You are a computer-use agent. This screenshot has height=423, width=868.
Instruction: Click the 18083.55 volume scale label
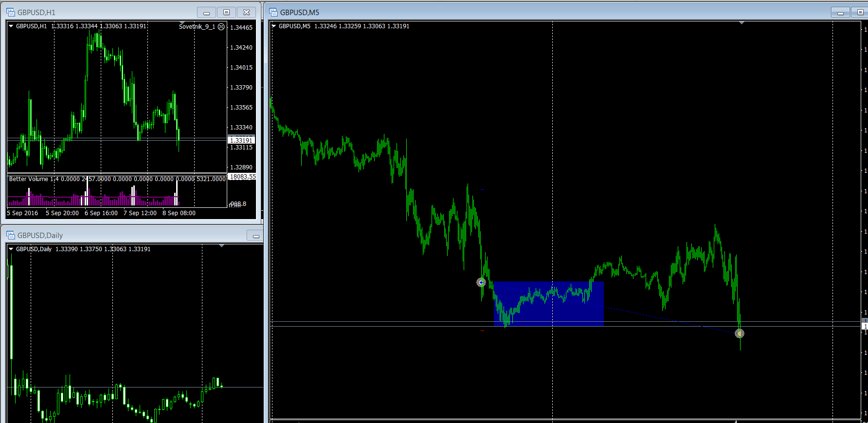click(242, 177)
